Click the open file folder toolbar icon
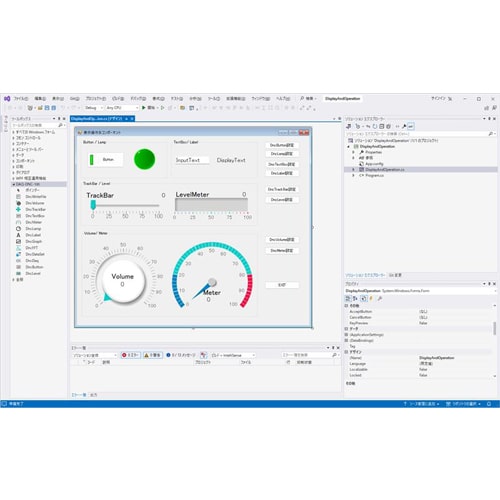 coord(40,108)
